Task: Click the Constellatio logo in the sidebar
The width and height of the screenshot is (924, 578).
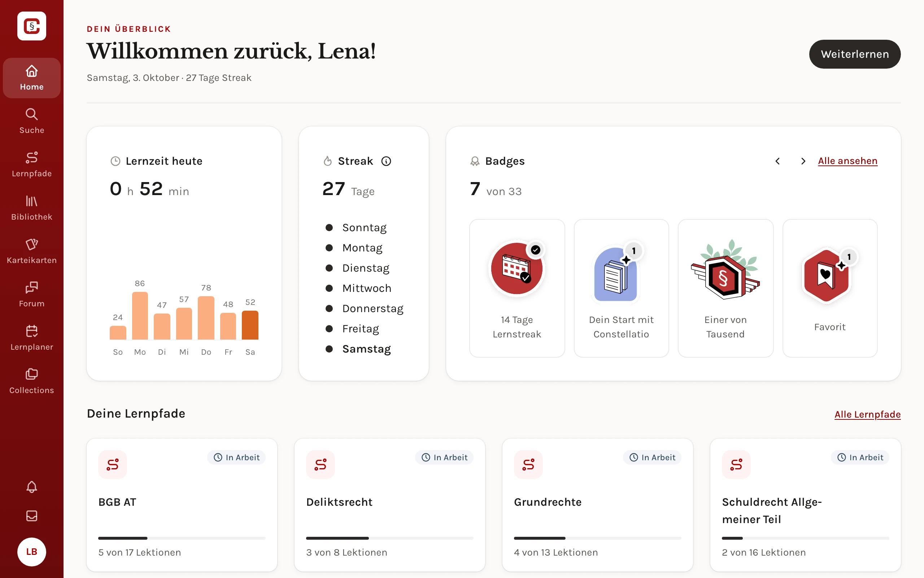Action: tap(32, 26)
